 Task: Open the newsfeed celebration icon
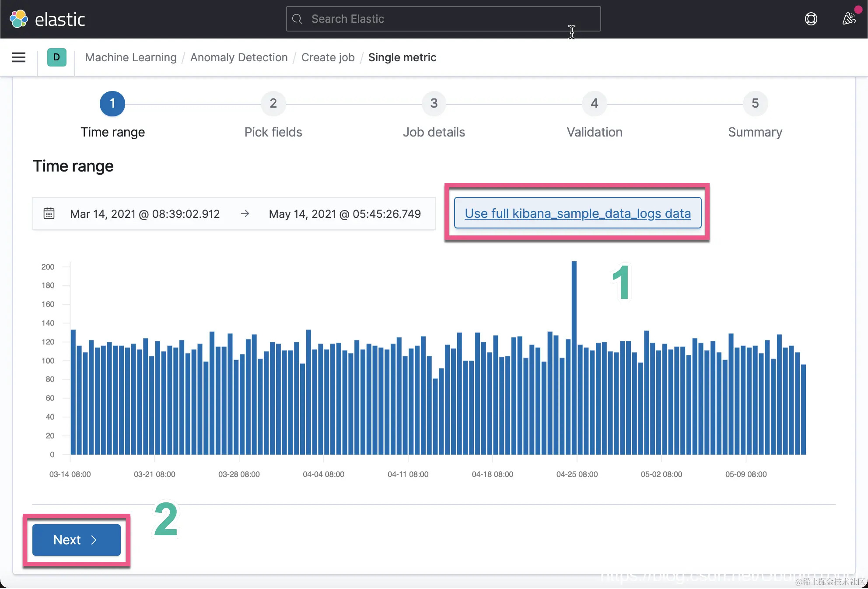pyautogui.click(x=849, y=19)
